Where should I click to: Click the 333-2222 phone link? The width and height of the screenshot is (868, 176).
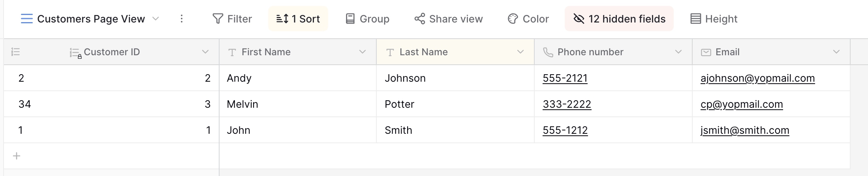click(567, 104)
